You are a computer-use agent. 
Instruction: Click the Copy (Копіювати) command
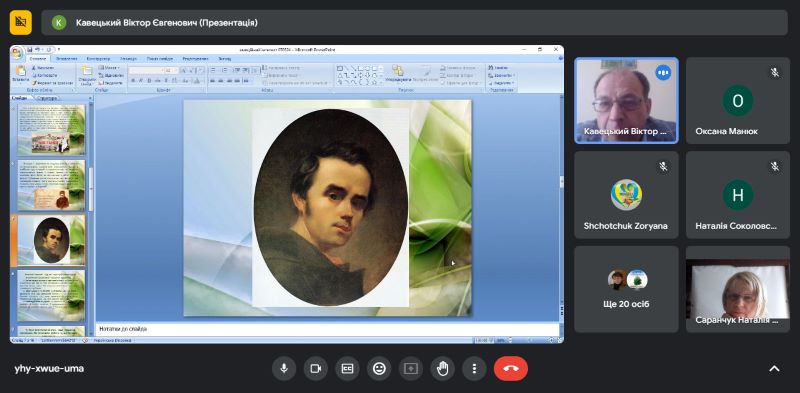45,75
